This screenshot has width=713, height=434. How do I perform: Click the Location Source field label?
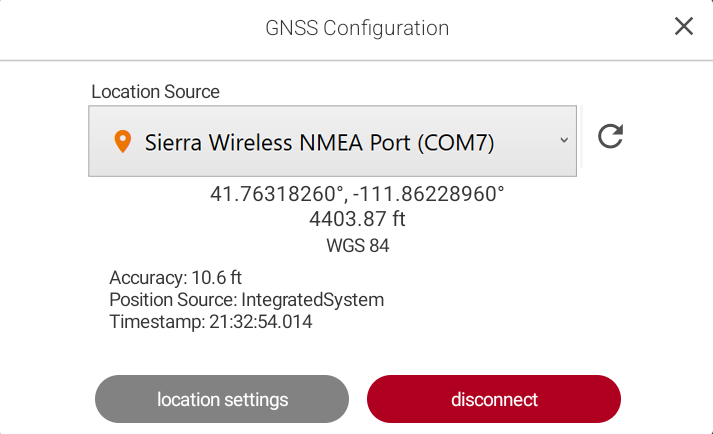click(x=155, y=91)
